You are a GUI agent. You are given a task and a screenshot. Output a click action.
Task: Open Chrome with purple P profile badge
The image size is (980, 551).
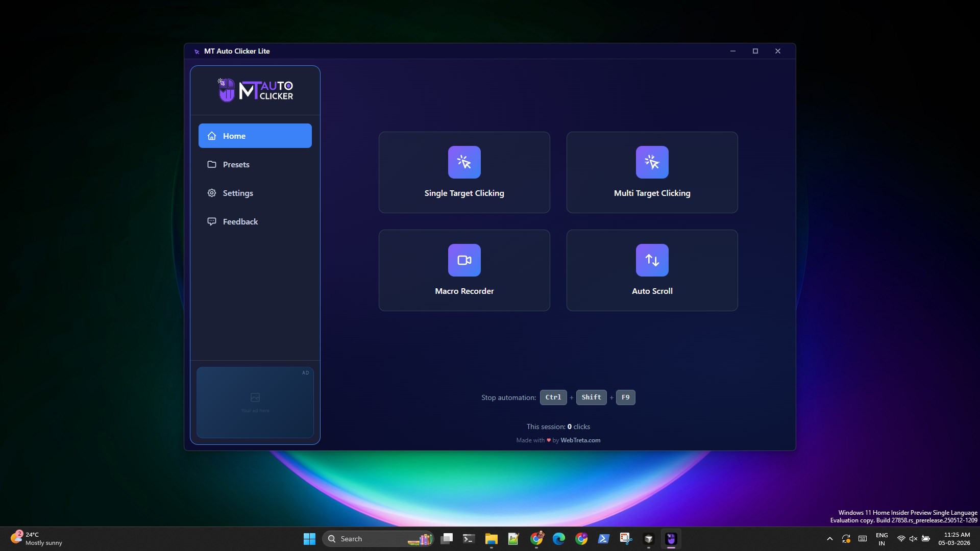pyautogui.click(x=581, y=539)
